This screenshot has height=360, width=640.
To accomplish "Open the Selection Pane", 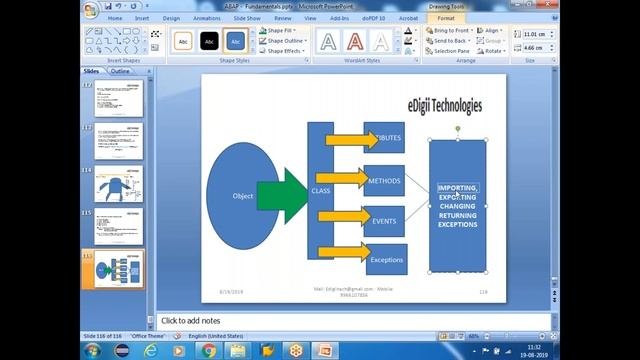I will point(447,51).
